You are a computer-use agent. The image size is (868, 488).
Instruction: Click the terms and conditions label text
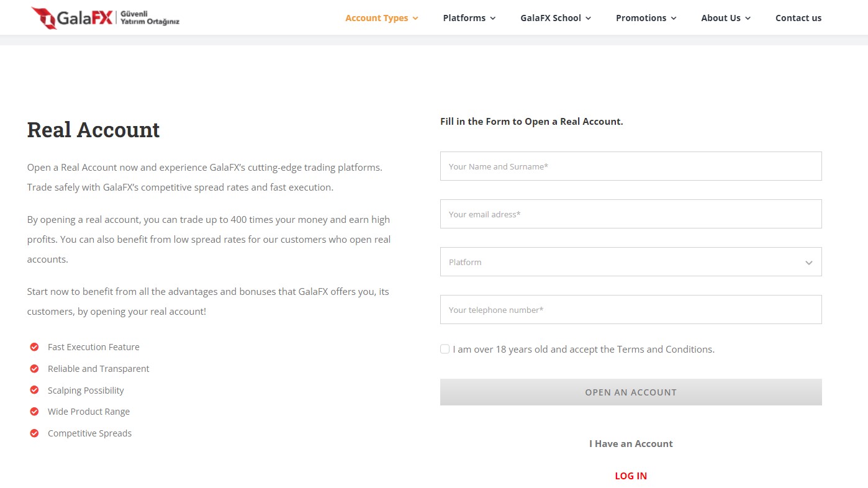584,350
